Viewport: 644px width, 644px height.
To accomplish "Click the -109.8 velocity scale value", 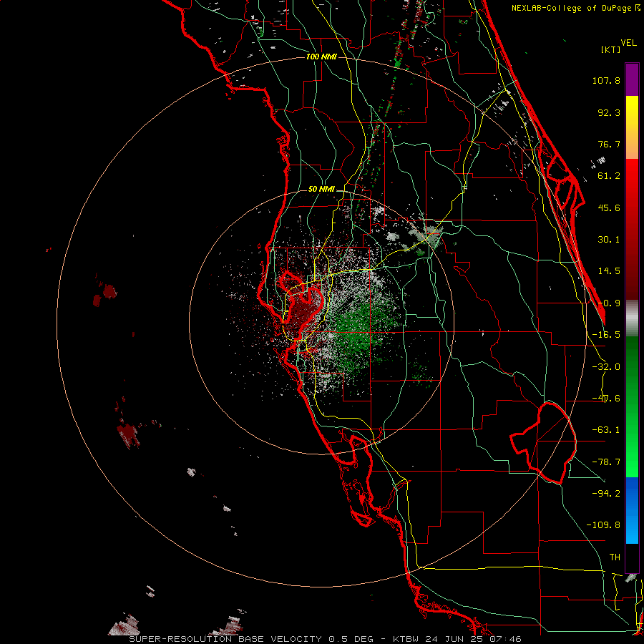I will [x=603, y=525].
